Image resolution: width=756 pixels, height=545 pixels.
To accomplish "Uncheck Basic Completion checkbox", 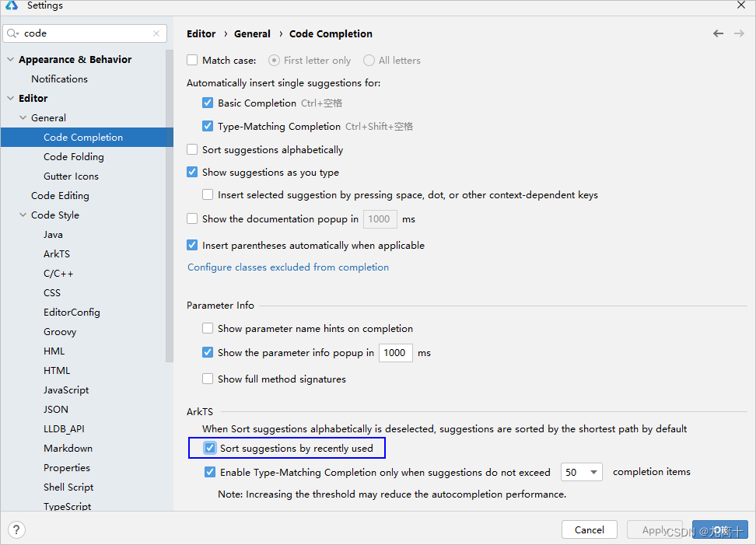I will click(208, 103).
